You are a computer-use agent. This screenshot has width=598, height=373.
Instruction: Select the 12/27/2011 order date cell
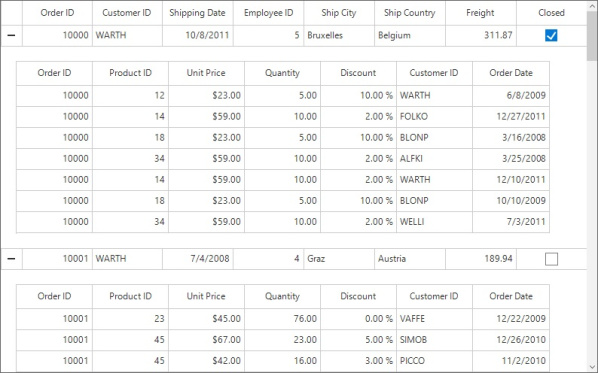[x=511, y=117]
